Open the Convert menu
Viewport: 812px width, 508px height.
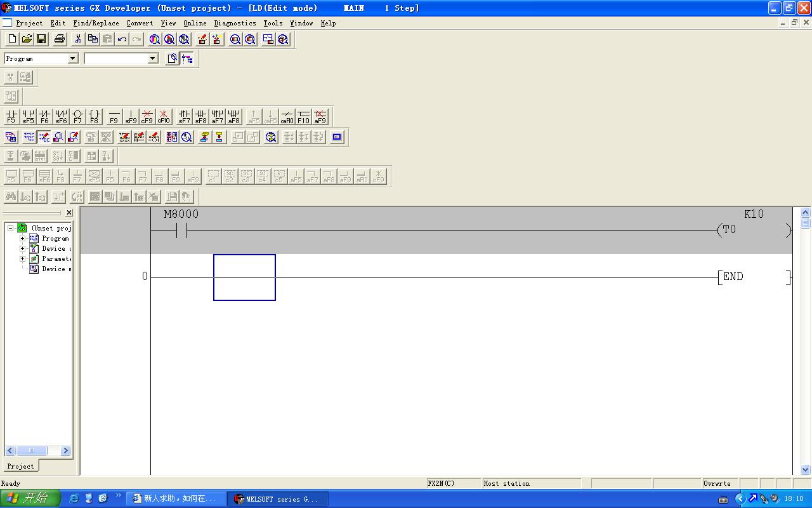[x=140, y=23]
